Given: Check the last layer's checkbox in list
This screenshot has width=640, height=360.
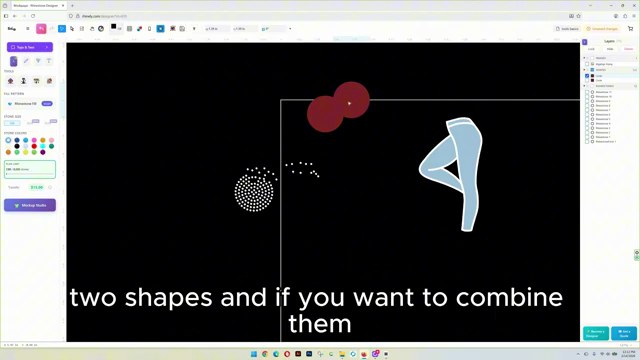Looking at the screenshot, I should [587, 142].
